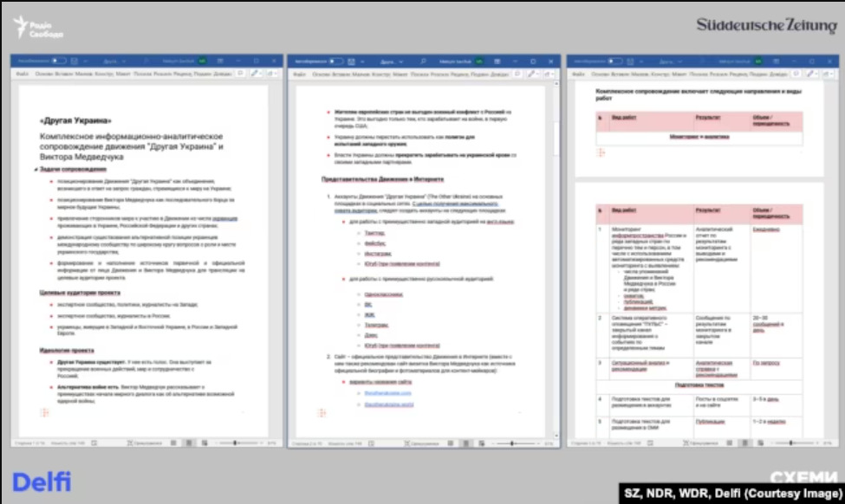Click the Save icon in the left window
Image resolution: width=845 pixels, height=504 pixels.
[x=75, y=61]
